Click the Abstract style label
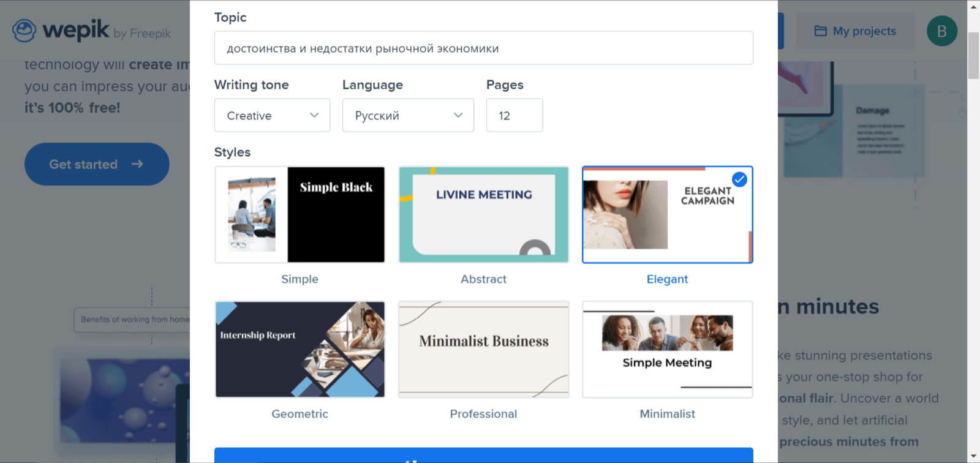980x463 pixels. [x=484, y=279]
